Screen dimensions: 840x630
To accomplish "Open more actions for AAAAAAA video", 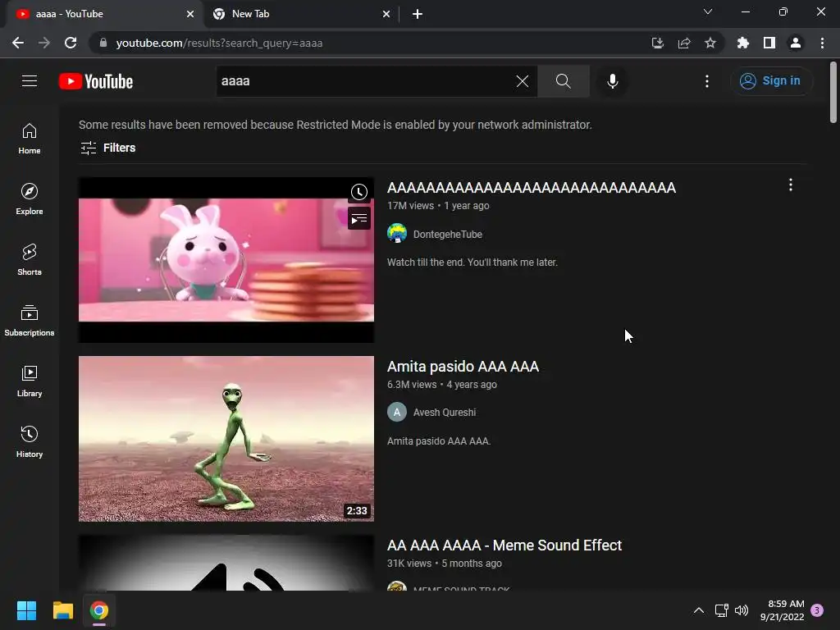I will point(791,185).
